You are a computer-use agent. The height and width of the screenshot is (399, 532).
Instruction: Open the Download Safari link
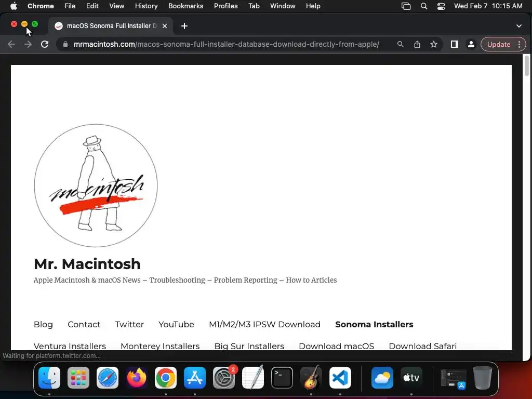click(422, 346)
